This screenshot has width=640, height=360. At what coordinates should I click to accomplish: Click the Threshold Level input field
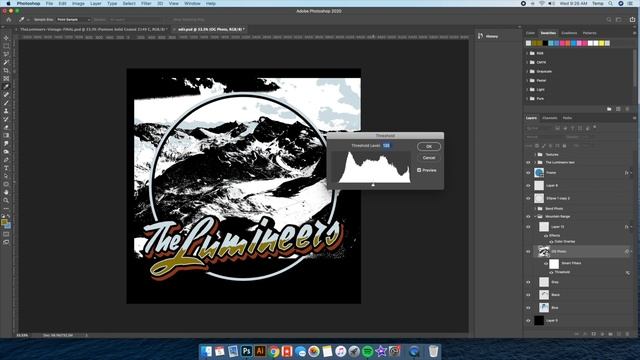coord(387,146)
